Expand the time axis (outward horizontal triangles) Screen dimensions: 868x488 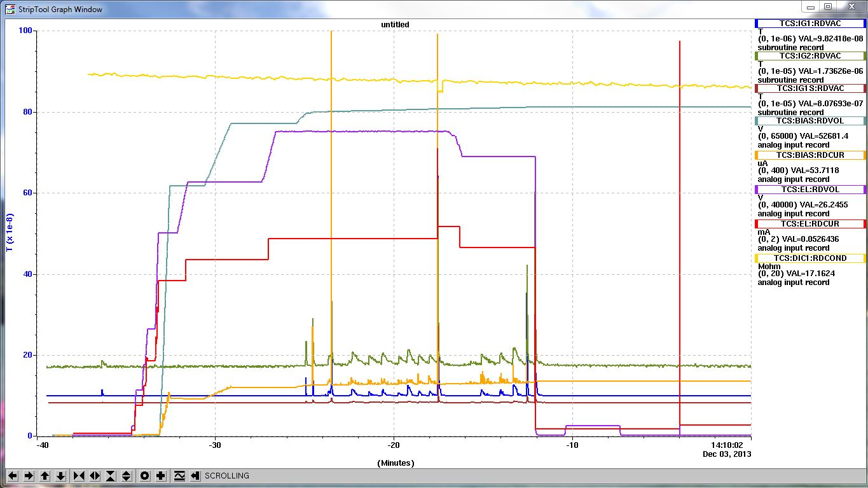point(95,476)
